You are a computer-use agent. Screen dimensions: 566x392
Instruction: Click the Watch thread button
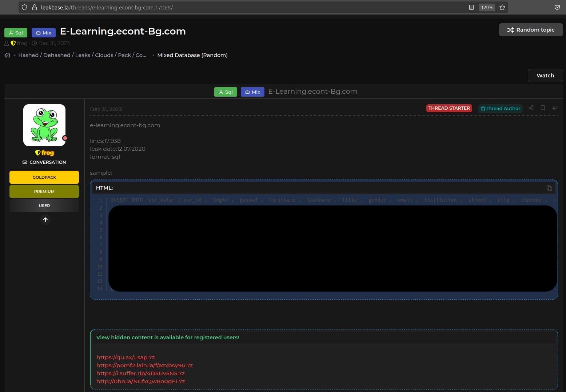click(545, 76)
